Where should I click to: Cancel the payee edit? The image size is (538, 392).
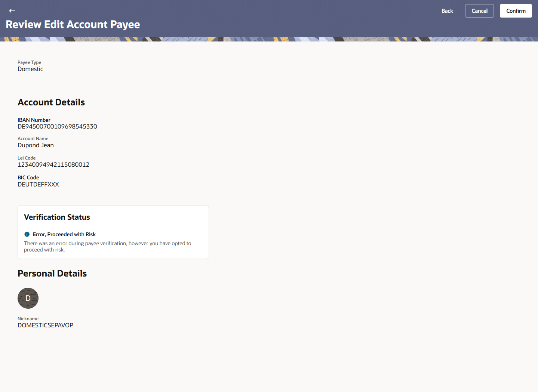[x=479, y=11]
